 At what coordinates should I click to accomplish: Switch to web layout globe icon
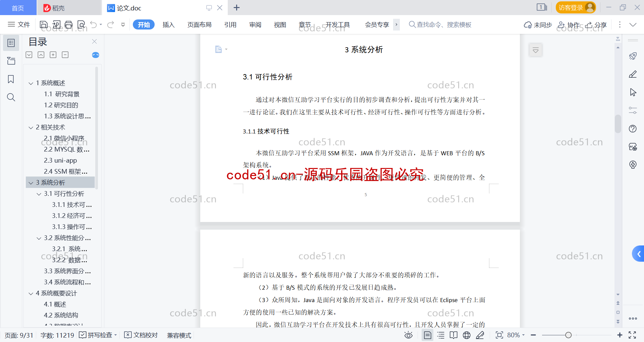click(467, 335)
